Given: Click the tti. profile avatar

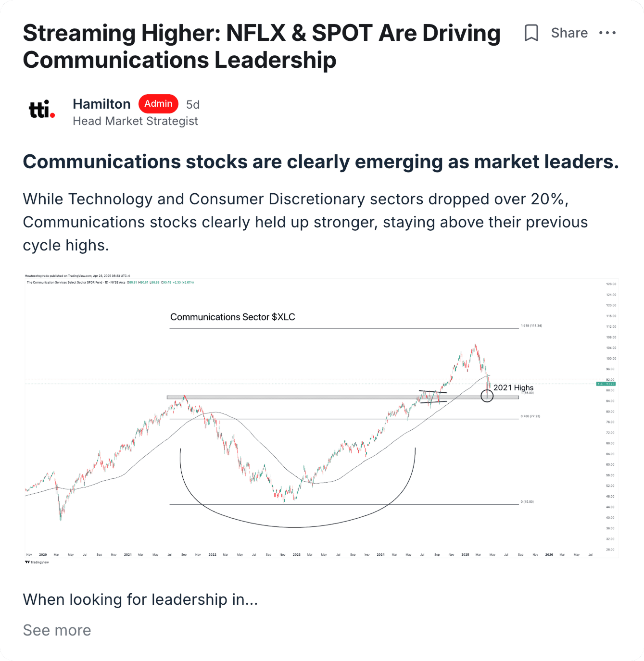Looking at the screenshot, I should (x=41, y=110).
